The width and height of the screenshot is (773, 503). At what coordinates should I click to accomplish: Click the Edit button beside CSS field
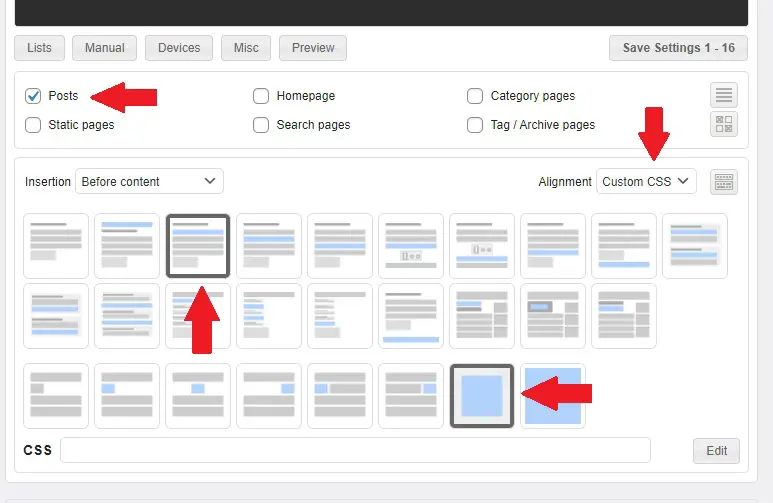716,451
